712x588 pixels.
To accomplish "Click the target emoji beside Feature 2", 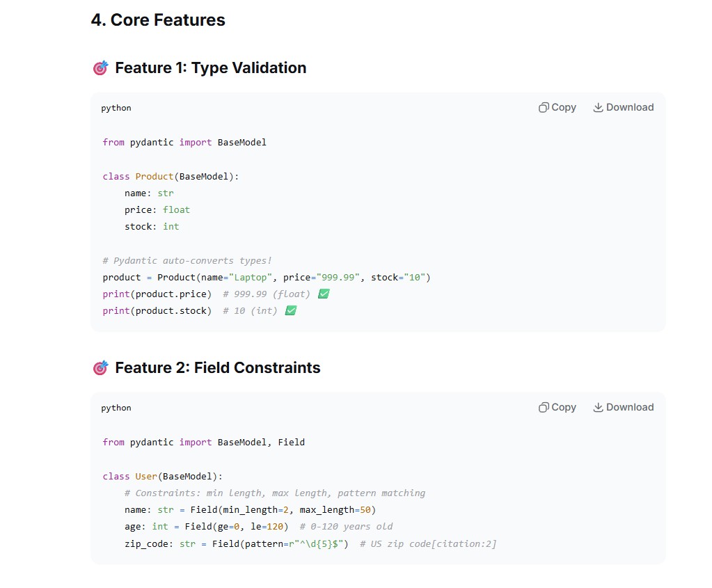I will pyautogui.click(x=101, y=368).
